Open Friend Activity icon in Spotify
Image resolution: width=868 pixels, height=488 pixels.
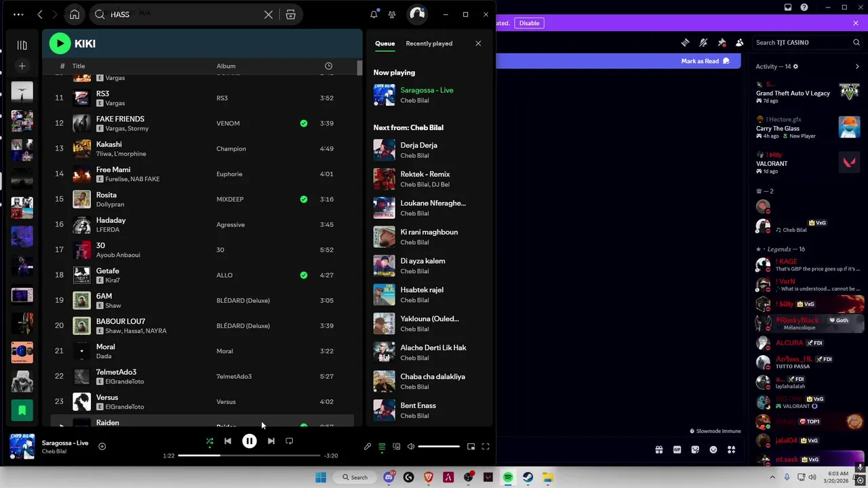point(392,14)
